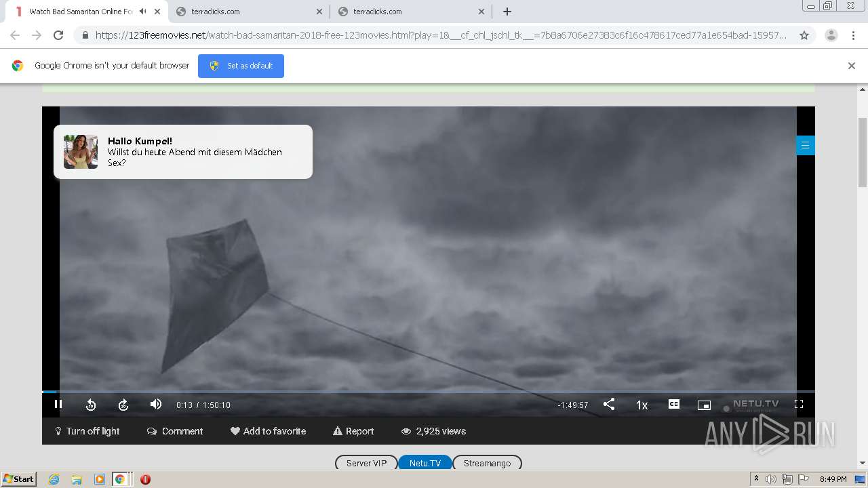This screenshot has height=488, width=868.
Task: Click the Hallo Kumpel notification popup
Action: point(183,152)
